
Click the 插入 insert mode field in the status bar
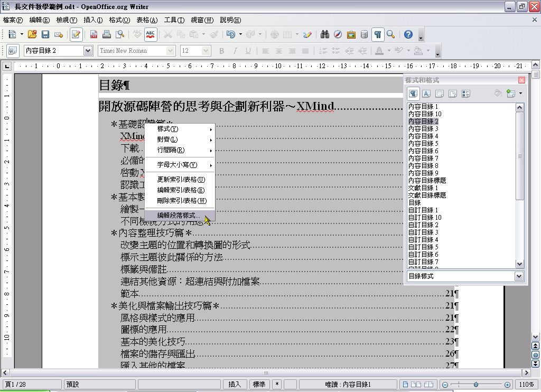[x=235, y=385]
